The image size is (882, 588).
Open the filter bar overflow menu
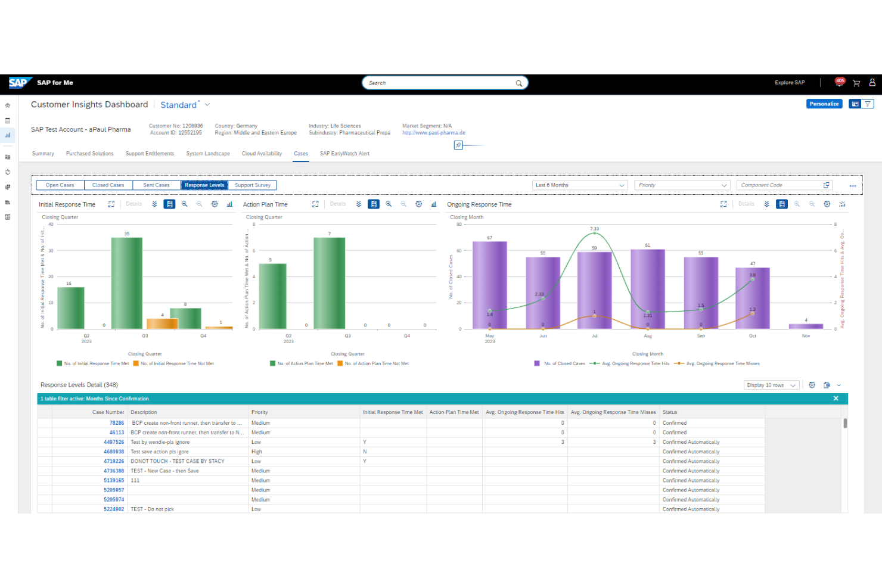tap(853, 186)
